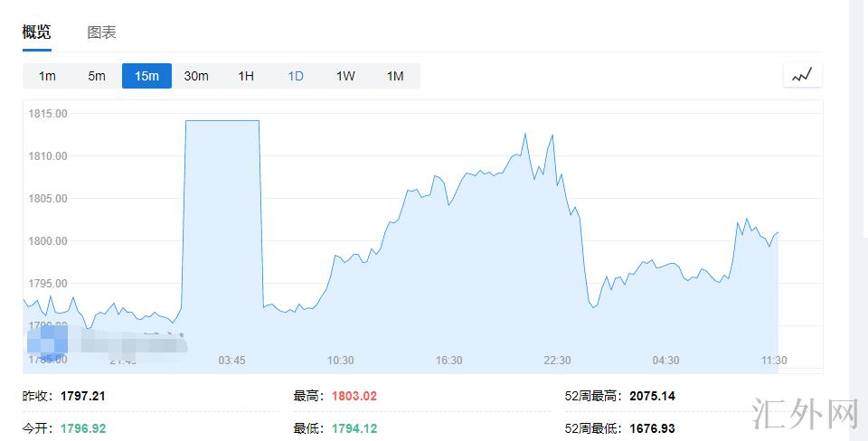Switch chart to 30m interval
This screenshot has width=868, height=441.
(196, 76)
